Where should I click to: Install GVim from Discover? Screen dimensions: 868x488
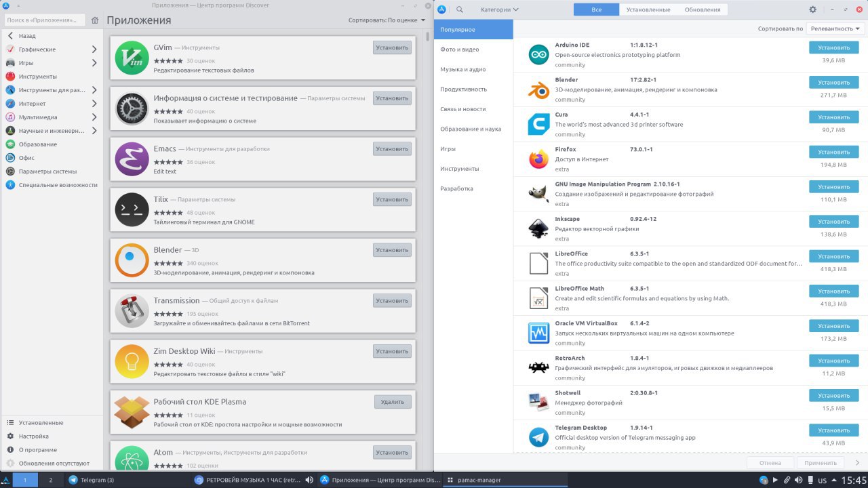(x=392, y=47)
